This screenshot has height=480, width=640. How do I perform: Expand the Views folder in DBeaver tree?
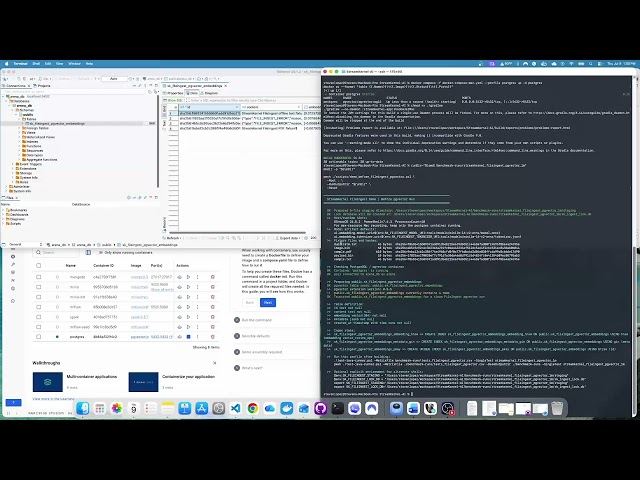point(19,132)
